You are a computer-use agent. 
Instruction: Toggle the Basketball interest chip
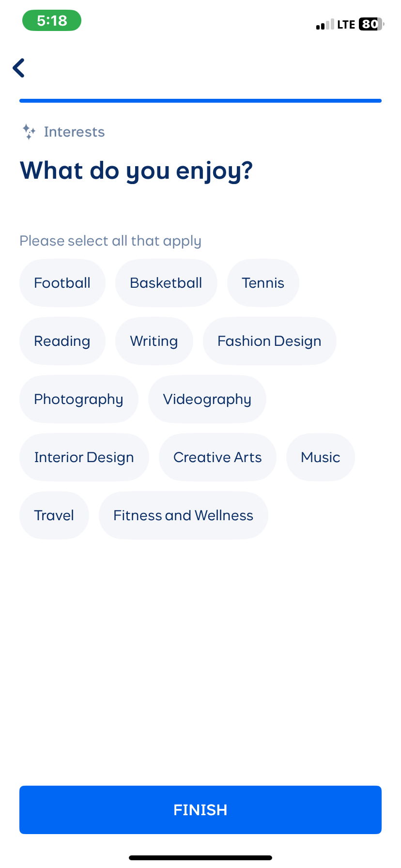pyautogui.click(x=166, y=283)
